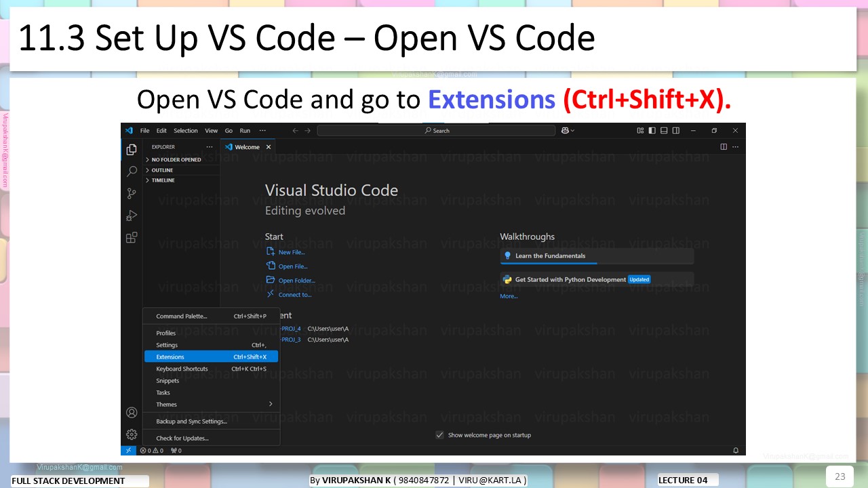
Task: Choose Tasks in the Manage menu
Action: coord(212,392)
